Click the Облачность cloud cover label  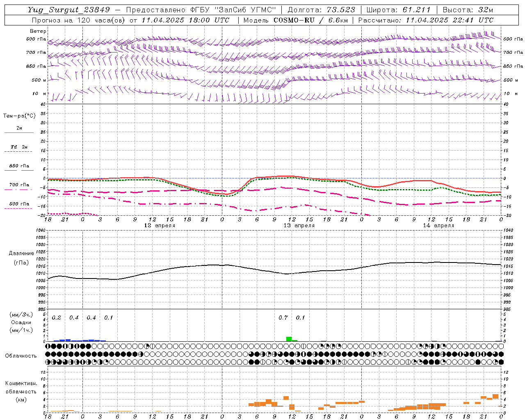click(x=21, y=356)
